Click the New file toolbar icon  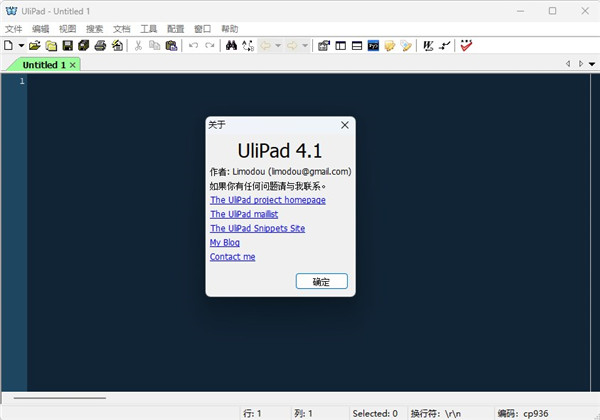tap(8, 46)
